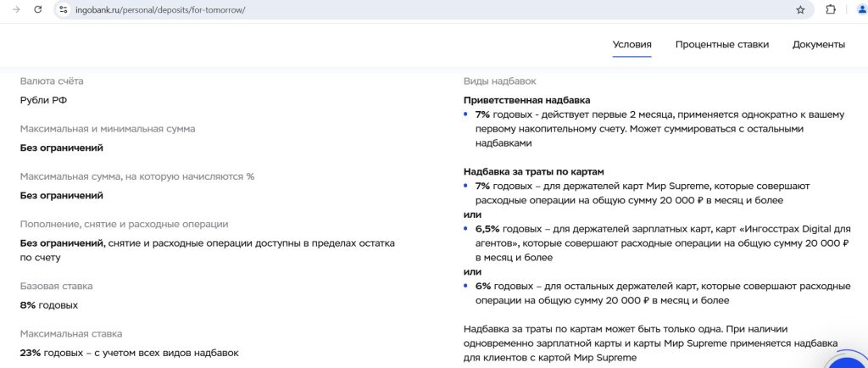The image size is (868, 368).
Task: Bookmark this page with star icon
Action: 800,9
